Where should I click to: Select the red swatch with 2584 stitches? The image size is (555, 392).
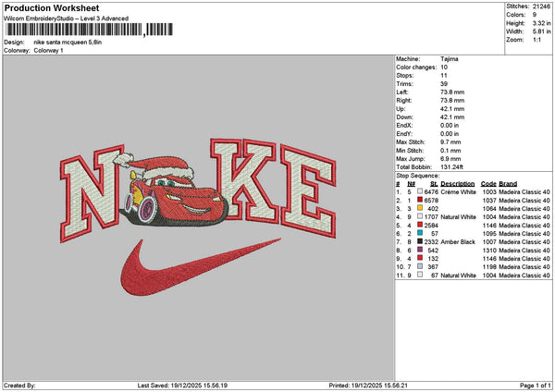click(420, 225)
